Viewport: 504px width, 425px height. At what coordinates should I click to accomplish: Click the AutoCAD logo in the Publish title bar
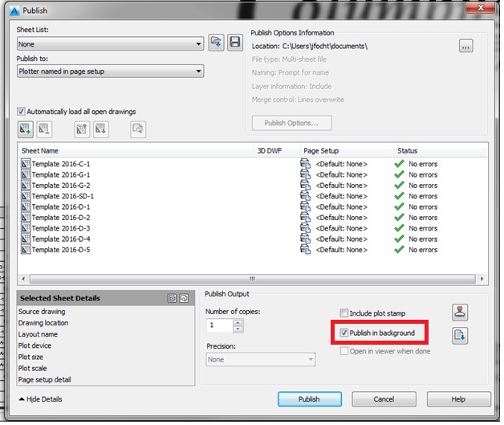tap(14, 10)
